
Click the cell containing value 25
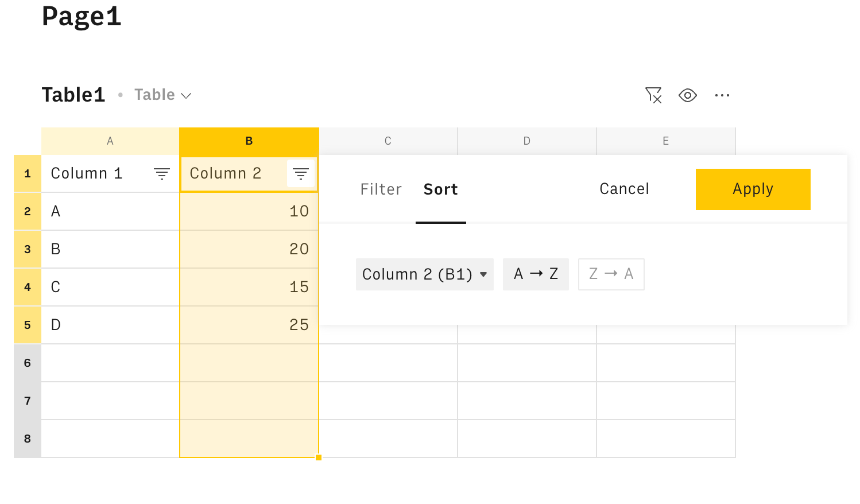(x=249, y=325)
